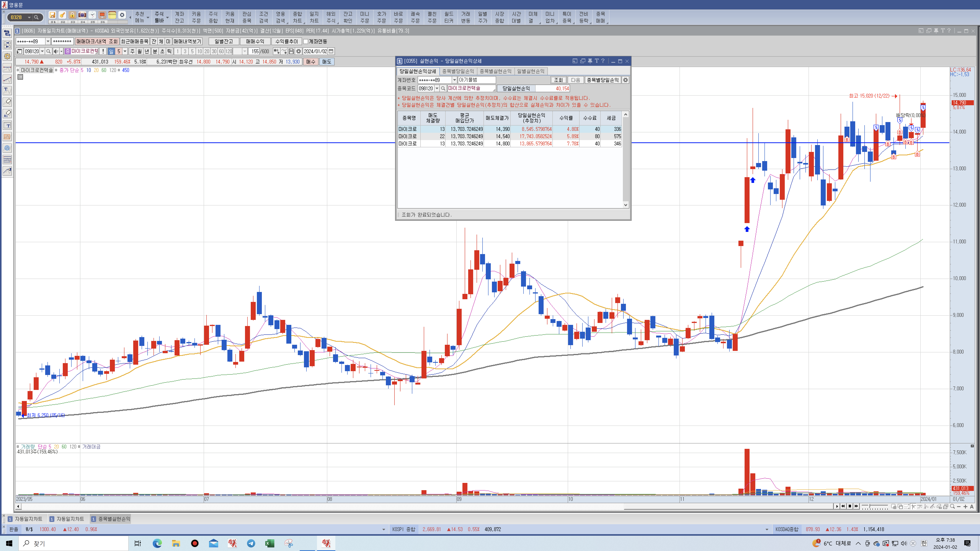The width and height of the screenshot is (980, 551).
Task: Click the zoom magnifier icon in the chart's bottom toolbar
Action: tap(952, 506)
